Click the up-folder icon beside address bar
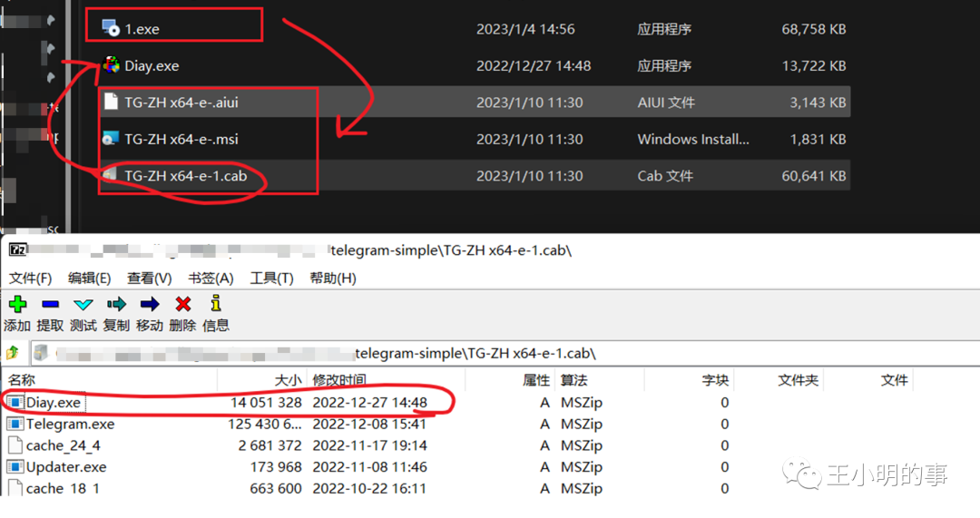The height and width of the screenshot is (518, 980). click(x=12, y=353)
